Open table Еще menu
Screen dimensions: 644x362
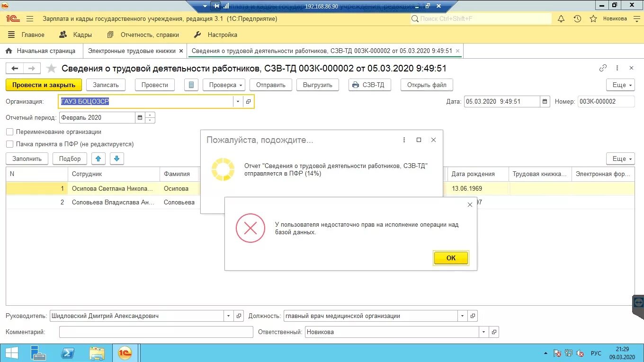pos(620,159)
